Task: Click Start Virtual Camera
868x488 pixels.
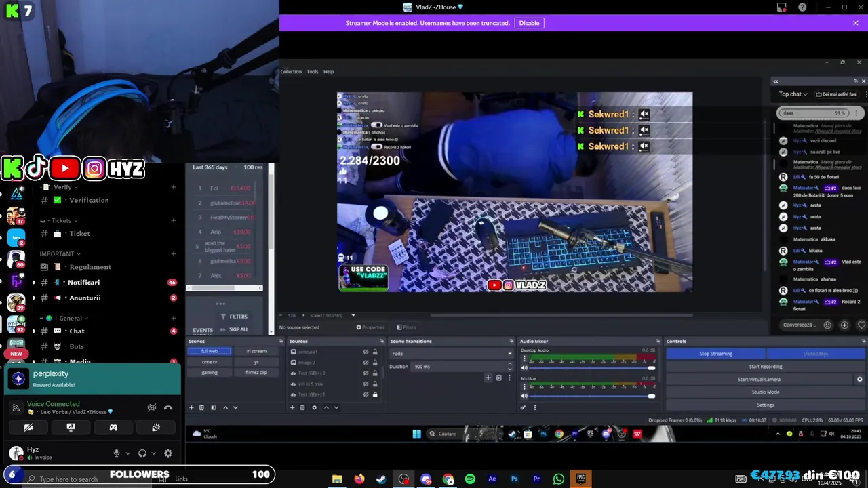Action: (759, 380)
